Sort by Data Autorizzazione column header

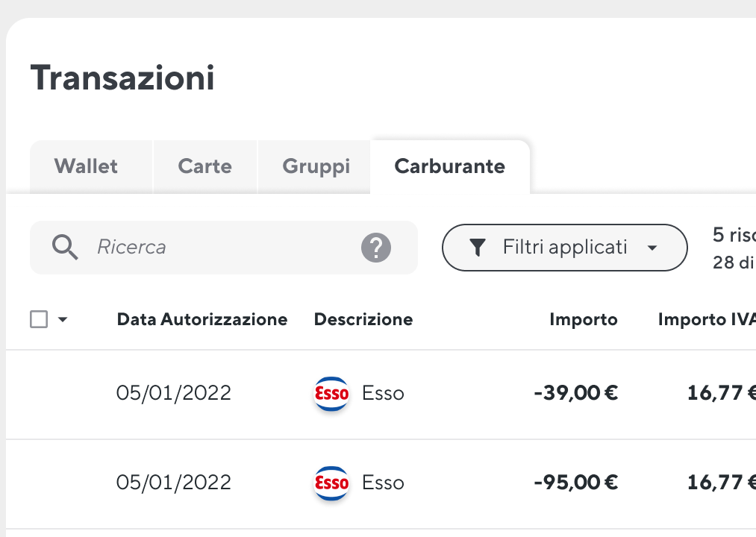[x=202, y=319]
